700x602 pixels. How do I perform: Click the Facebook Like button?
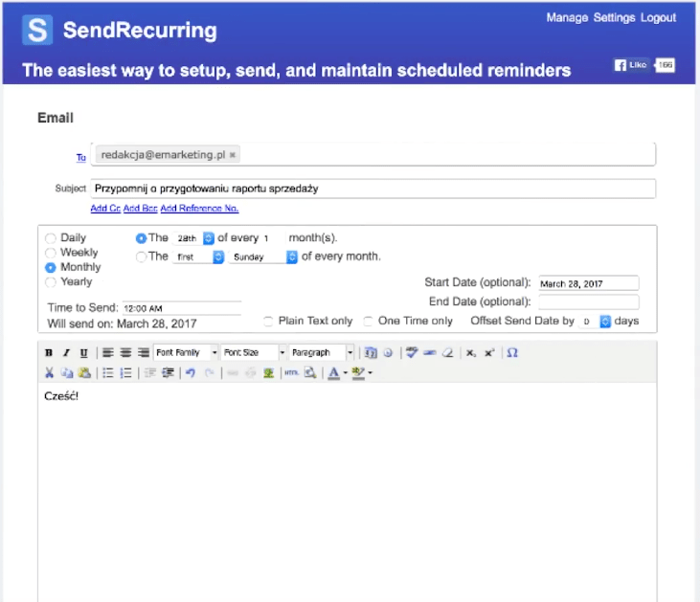coord(631,65)
